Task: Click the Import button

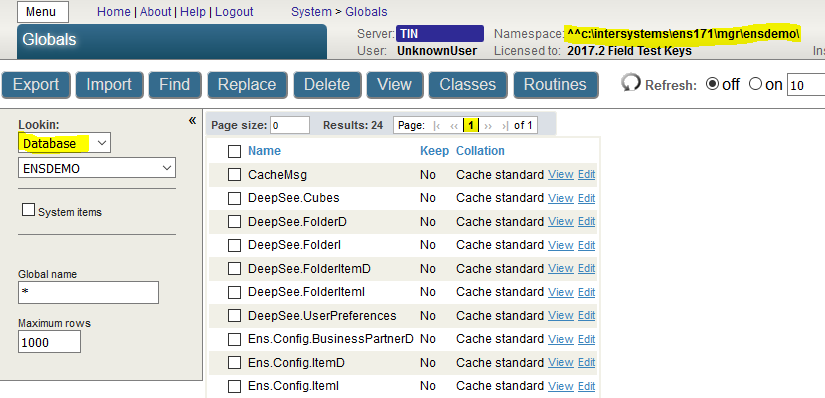Action: (x=109, y=85)
